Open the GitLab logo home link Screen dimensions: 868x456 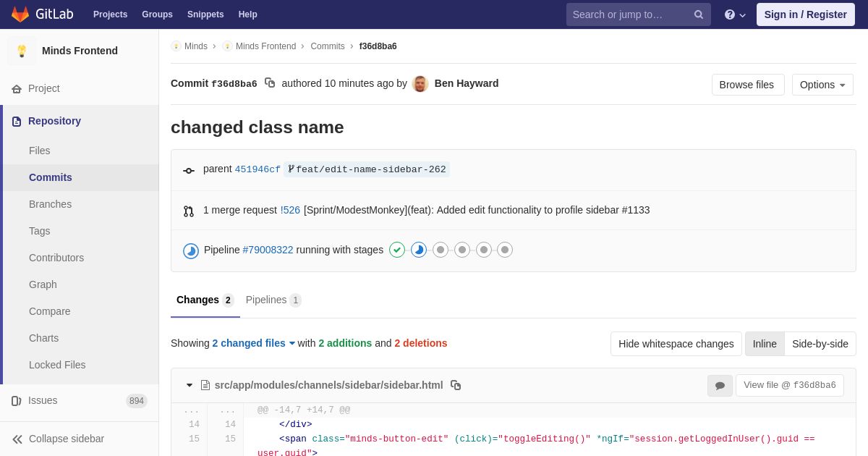click(x=41, y=14)
